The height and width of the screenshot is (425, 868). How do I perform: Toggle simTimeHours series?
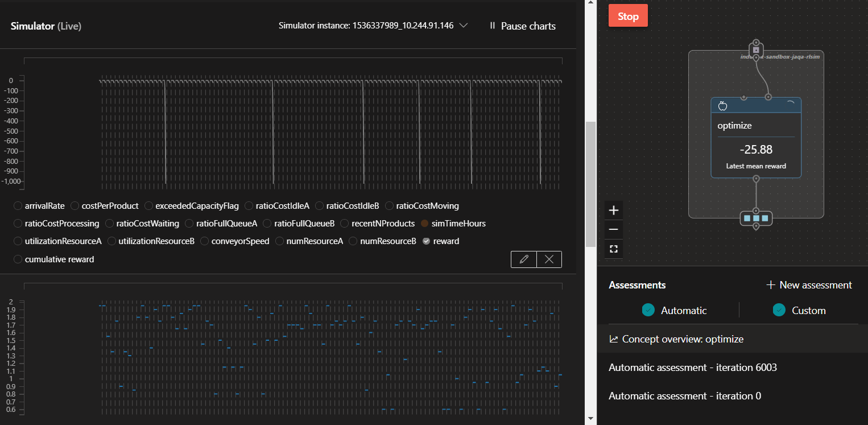[424, 224]
